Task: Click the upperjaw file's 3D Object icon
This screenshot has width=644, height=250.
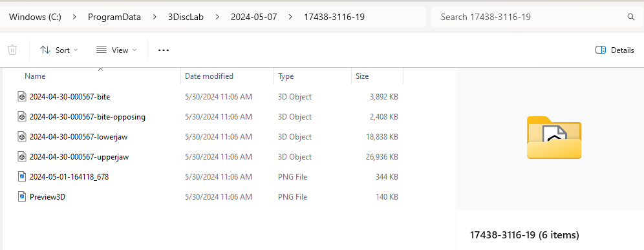Action: tap(22, 157)
